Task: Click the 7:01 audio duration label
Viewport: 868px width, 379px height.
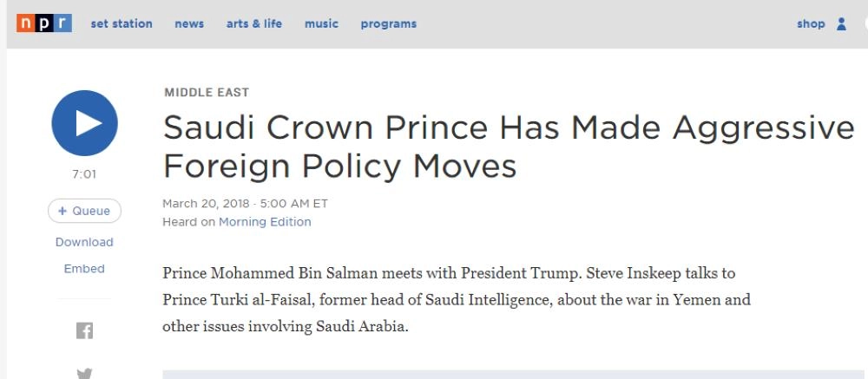Action: pos(84,174)
